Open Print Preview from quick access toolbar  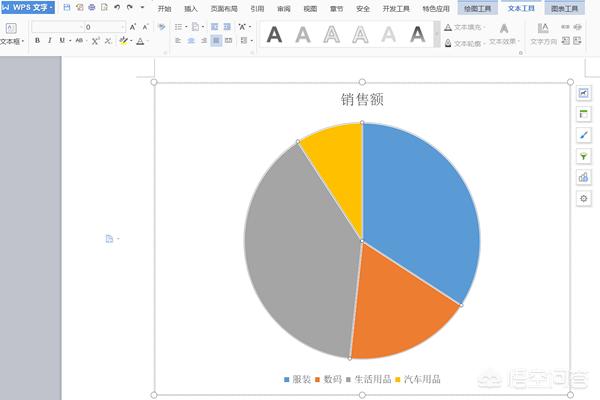[x=104, y=7]
